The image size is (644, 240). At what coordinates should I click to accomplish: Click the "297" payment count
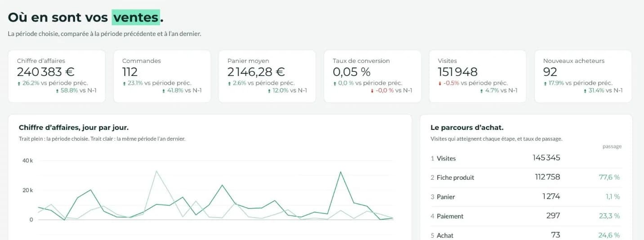553,216
